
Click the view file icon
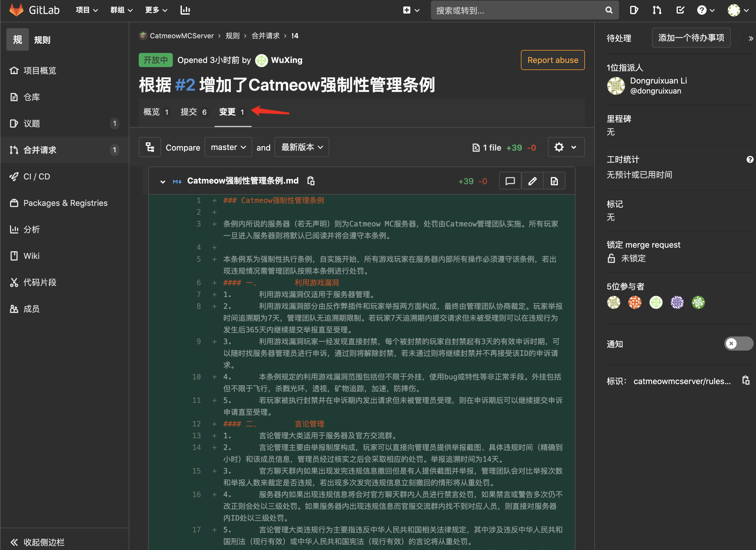click(x=554, y=181)
